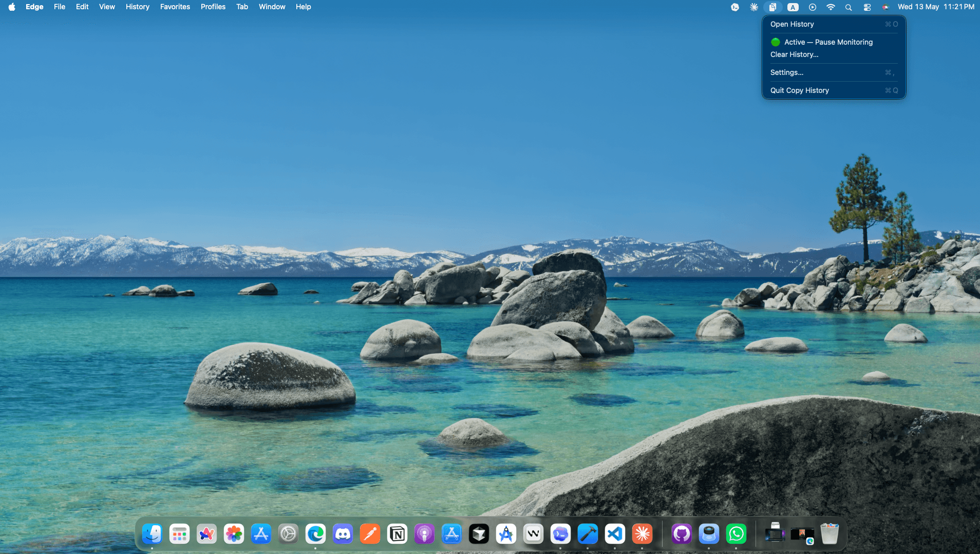Click the terminal-prompt blob icon in menu bar
This screenshot has width=980, height=554.
(735, 7)
